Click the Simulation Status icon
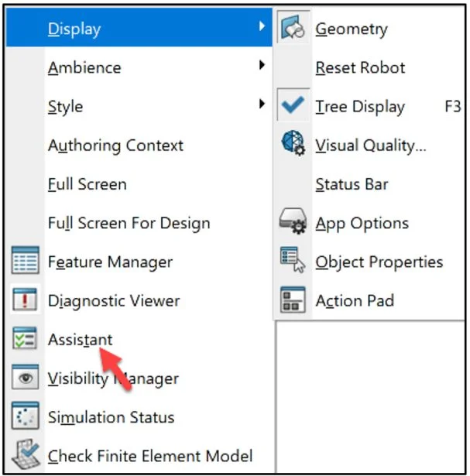 [25, 417]
